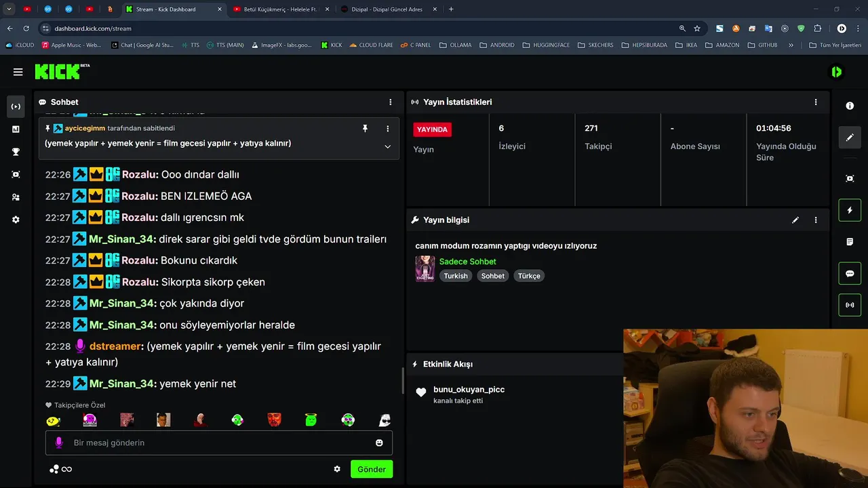Open the clip capture icon in left sidebar
The height and width of the screenshot is (488, 868).
pos(16,174)
